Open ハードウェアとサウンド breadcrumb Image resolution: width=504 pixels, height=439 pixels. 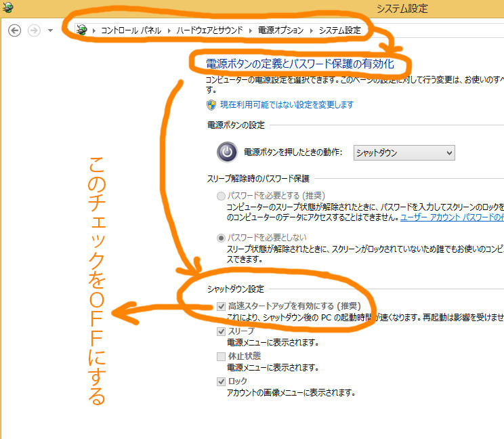tap(209, 30)
